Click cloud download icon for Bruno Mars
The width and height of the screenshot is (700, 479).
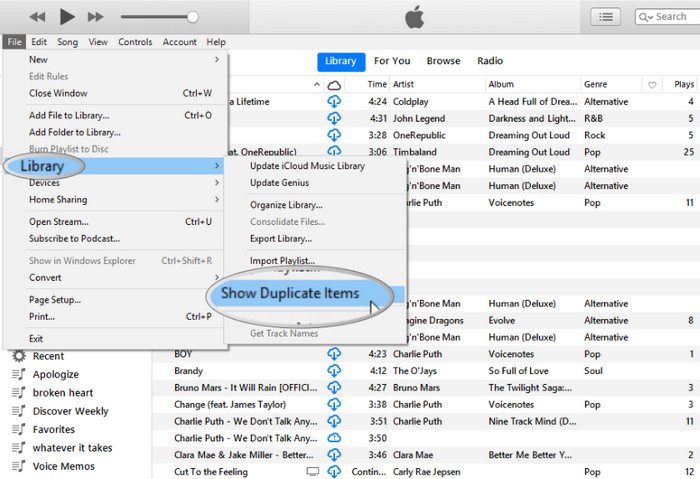pyautogui.click(x=334, y=387)
